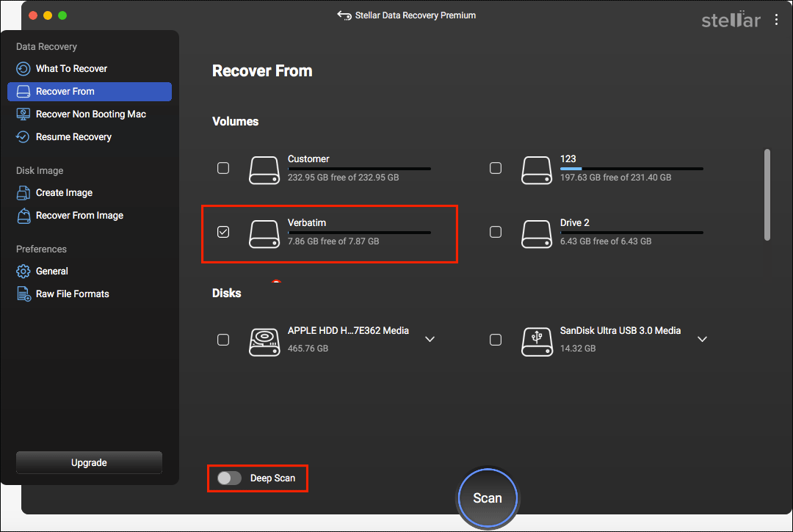Click the Verbatim volume drive icon
This screenshot has height=532, width=793.
coord(264,234)
